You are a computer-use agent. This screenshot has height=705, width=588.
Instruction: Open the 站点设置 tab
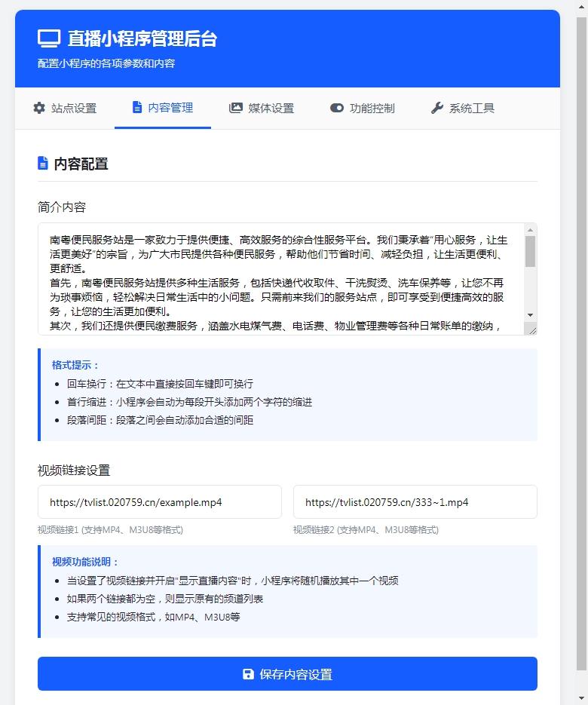65,109
